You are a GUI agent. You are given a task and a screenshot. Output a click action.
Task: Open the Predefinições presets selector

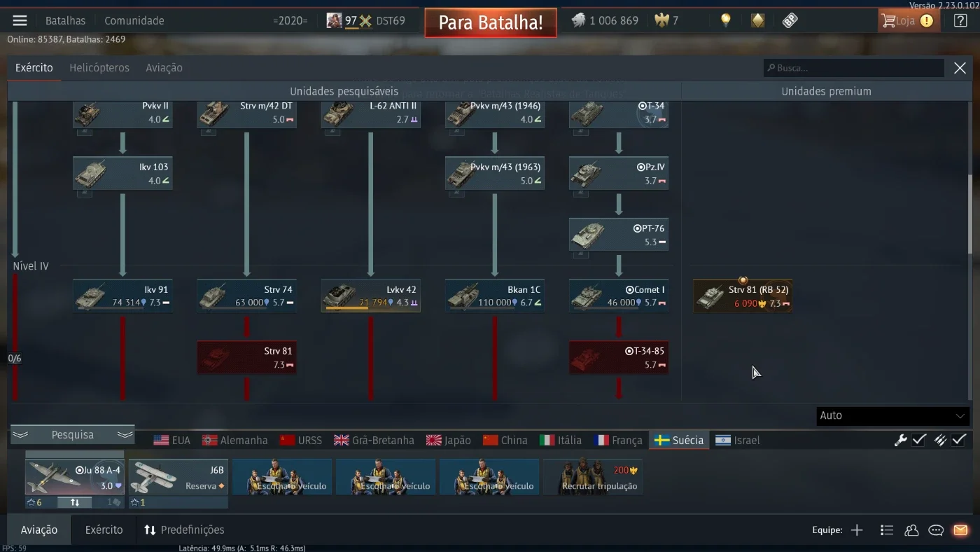click(x=184, y=530)
